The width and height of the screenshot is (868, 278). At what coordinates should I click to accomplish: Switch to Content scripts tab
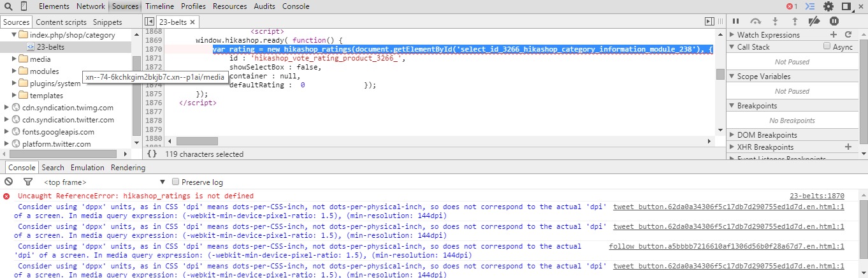coord(61,22)
